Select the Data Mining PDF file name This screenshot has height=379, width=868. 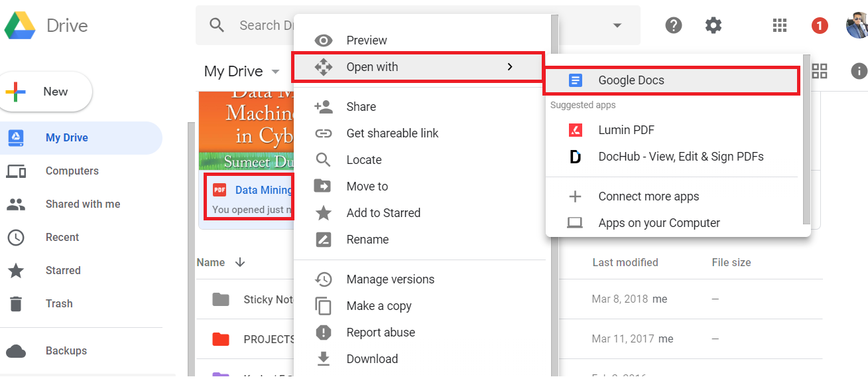click(x=263, y=190)
